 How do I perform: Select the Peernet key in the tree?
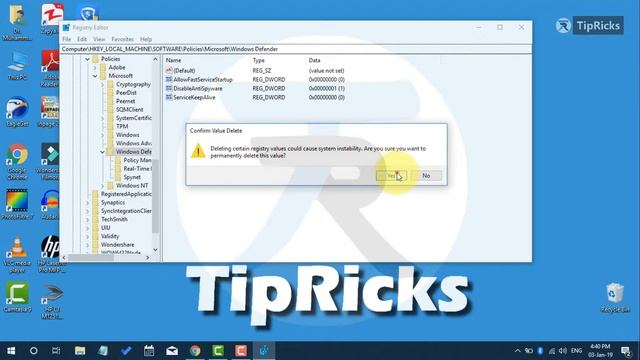point(125,101)
